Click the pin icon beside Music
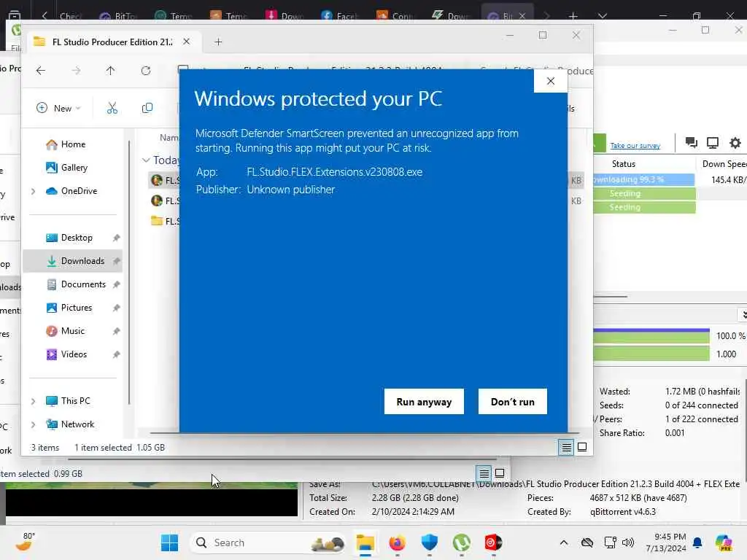The height and width of the screenshot is (560, 747). [x=116, y=331]
